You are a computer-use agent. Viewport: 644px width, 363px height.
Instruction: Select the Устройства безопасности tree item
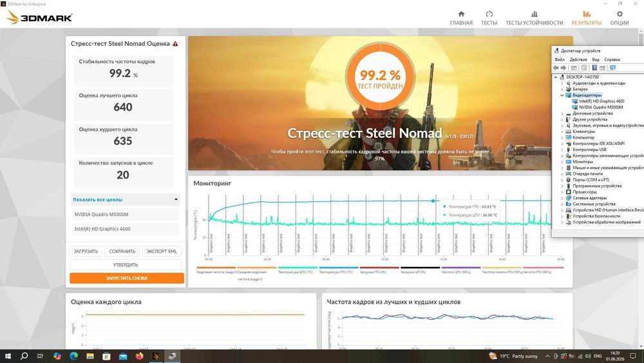[x=596, y=216]
